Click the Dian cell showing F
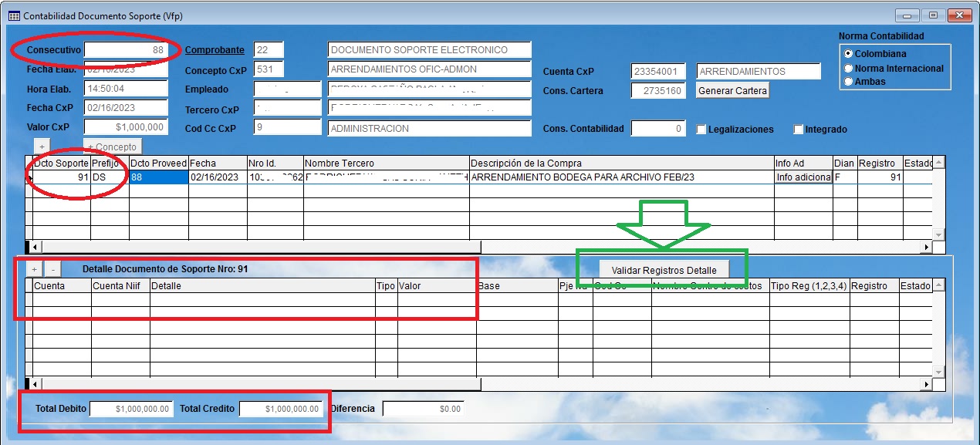 [x=844, y=177]
